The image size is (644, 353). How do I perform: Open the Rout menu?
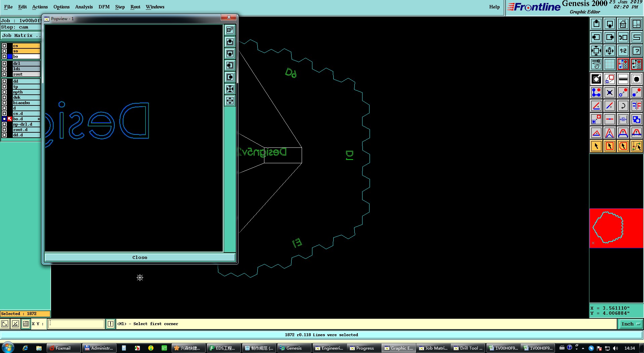(x=135, y=7)
